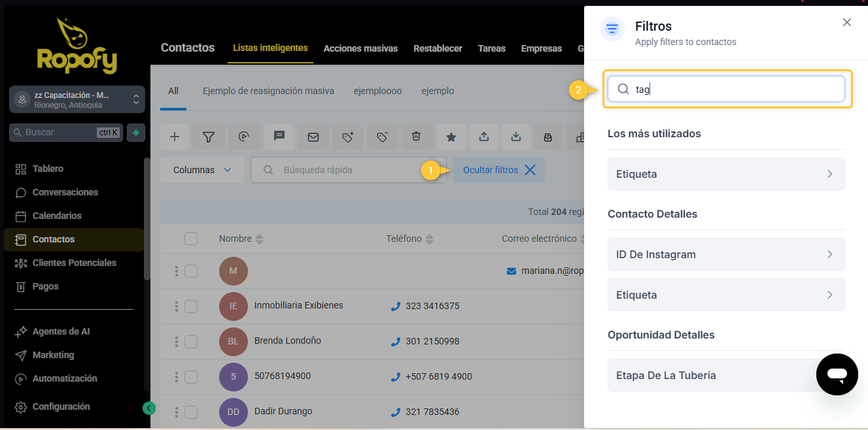Click the star review icon
This screenshot has width=868, height=430.
451,137
